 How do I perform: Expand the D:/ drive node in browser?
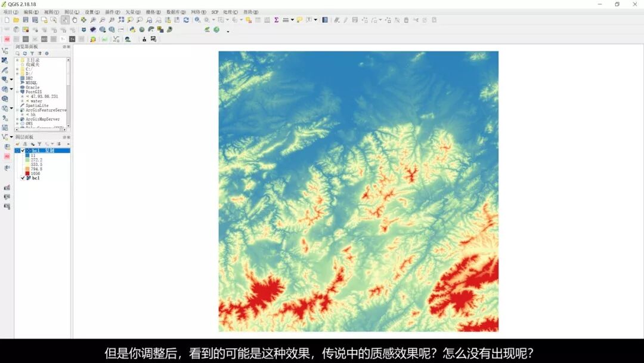(17, 73)
